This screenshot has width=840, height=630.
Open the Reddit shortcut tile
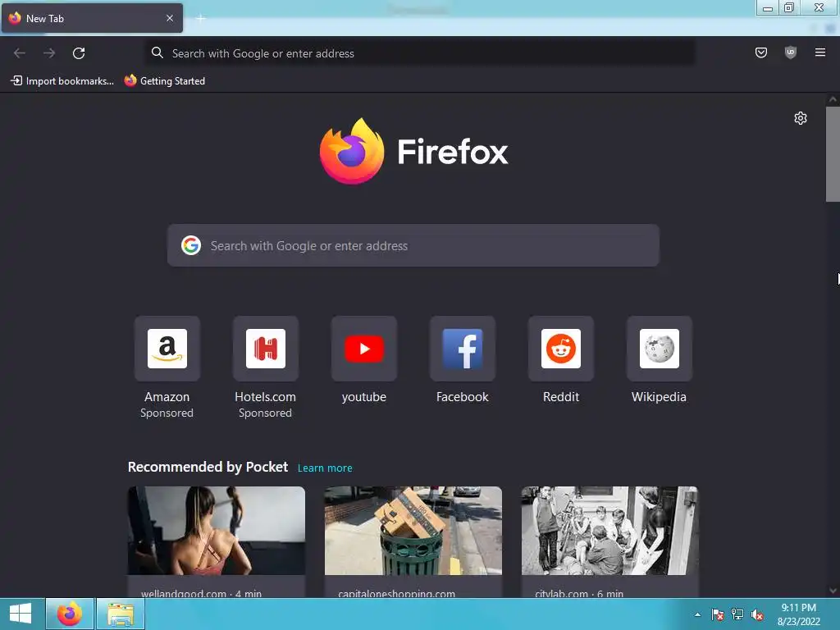(561, 349)
